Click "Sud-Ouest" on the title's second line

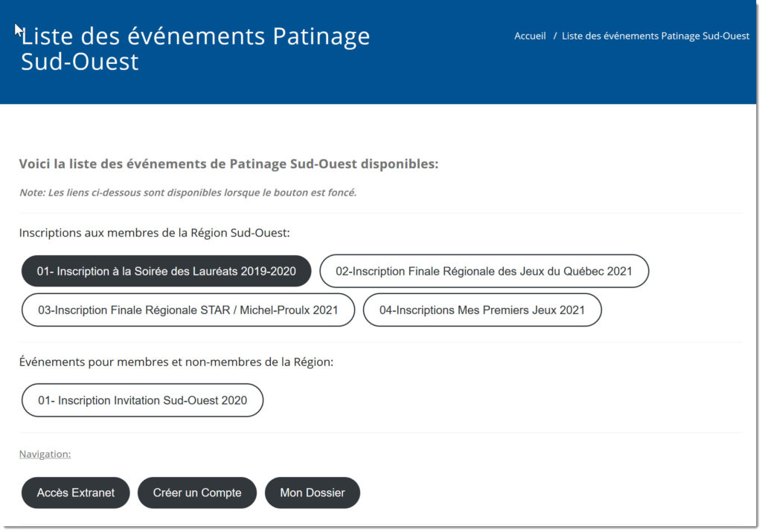point(80,62)
